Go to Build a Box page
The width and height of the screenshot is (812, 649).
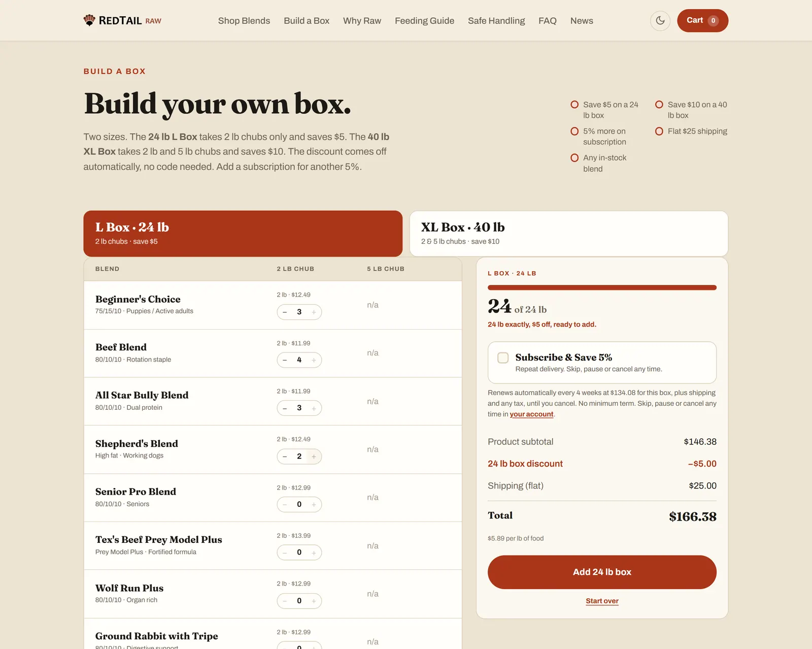click(x=307, y=21)
